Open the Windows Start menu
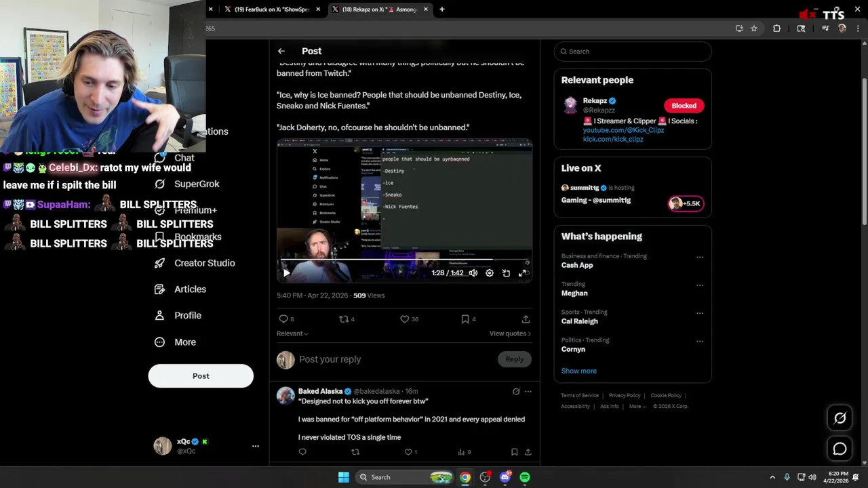868x488 pixels. 344,477
